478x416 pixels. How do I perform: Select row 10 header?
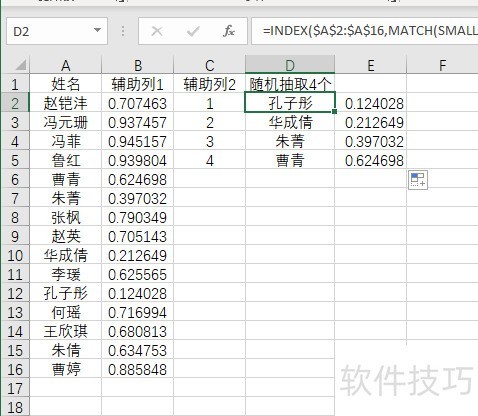(15, 256)
